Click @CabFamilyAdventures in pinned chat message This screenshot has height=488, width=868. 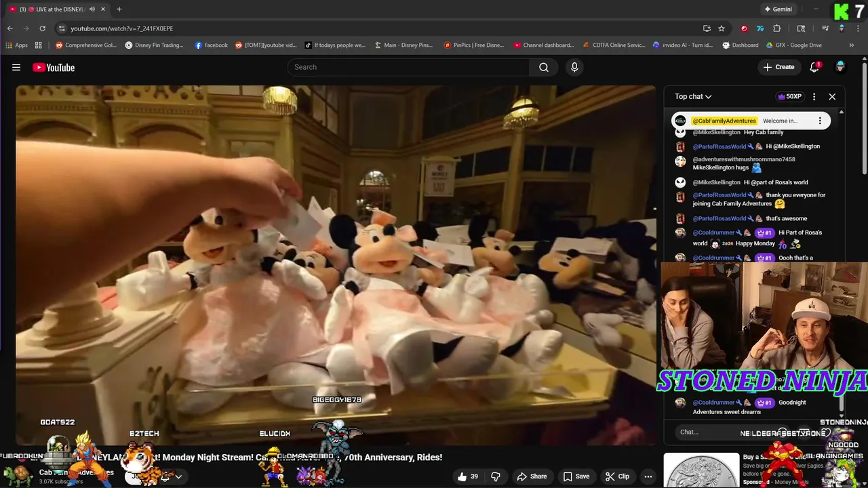click(724, 121)
